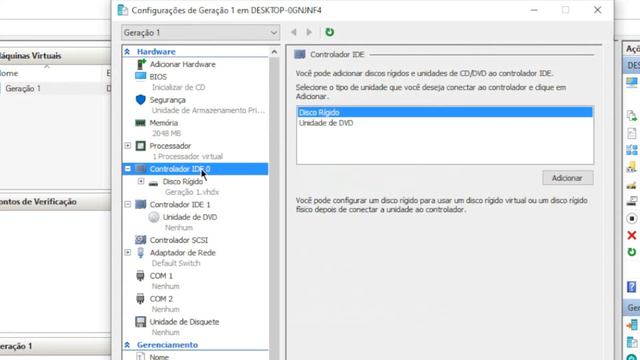The image size is (640, 360).
Task: Collapse the Gerenciamento section chevron
Action: coord(127,345)
